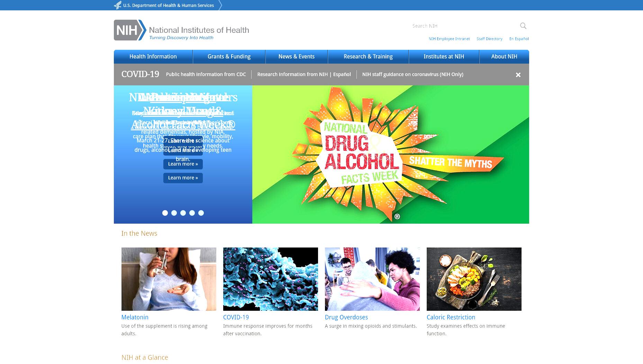Select the third carousel dot
Image resolution: width=643 pixels, height=364 pixels.
click(x=183, y=213)
